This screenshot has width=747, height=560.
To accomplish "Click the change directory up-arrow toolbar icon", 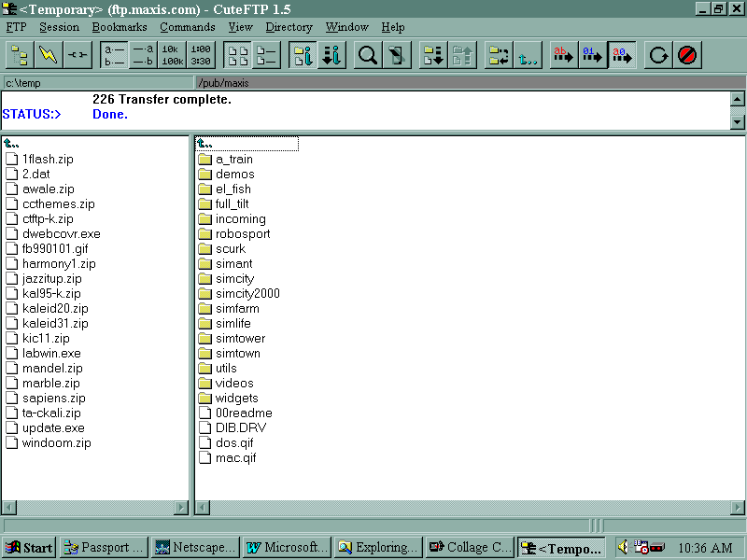I will 528,55.
